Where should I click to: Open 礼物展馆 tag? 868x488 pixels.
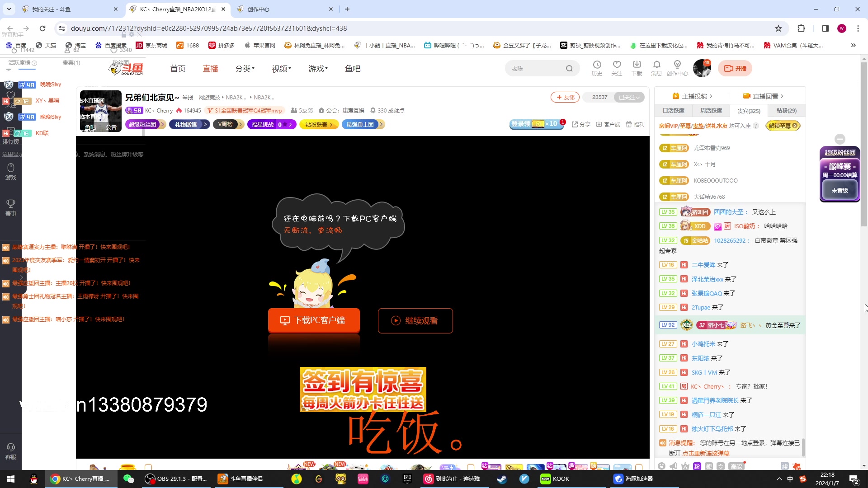tap(189, 124)
